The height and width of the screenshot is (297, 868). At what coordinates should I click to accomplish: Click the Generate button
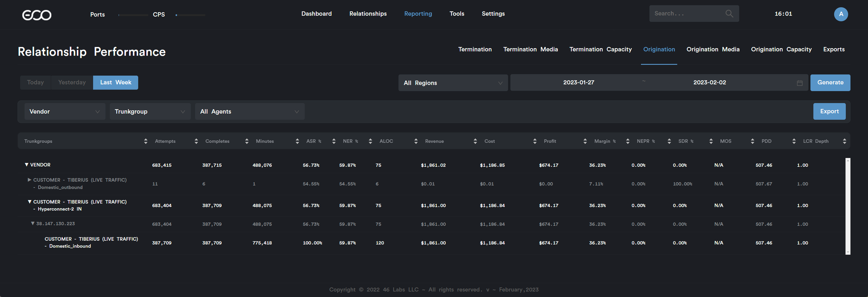point(830,83)
